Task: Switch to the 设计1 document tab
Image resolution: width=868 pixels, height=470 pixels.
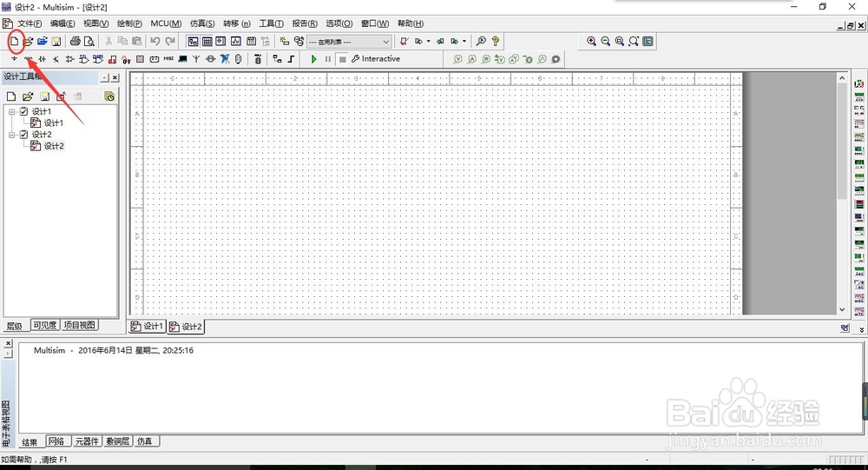Action: 148,327
